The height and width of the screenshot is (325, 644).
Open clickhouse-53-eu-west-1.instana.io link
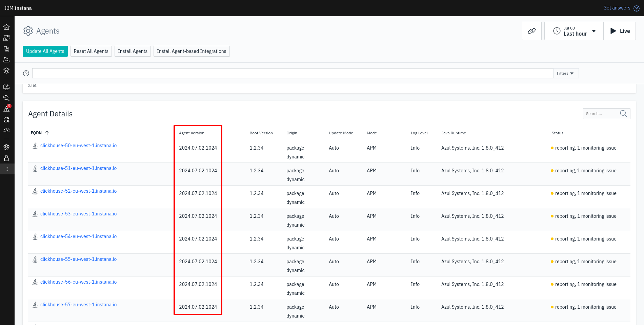coord(78,214)
